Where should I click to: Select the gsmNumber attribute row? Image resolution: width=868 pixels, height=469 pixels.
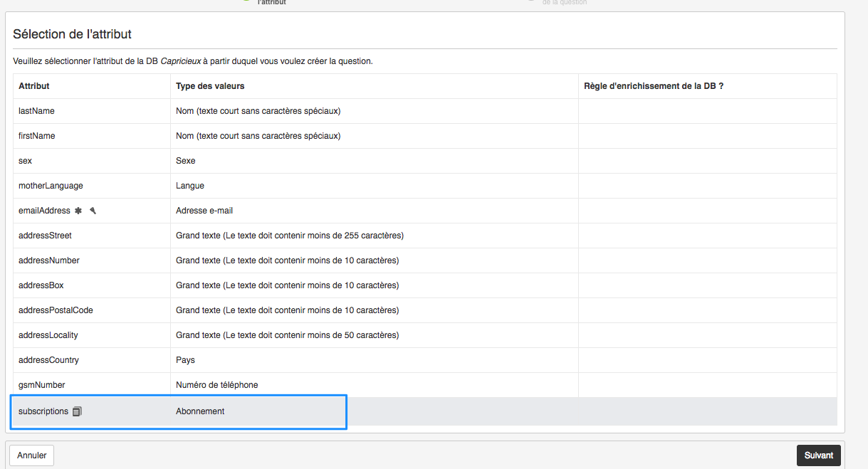tap(91, 384)
